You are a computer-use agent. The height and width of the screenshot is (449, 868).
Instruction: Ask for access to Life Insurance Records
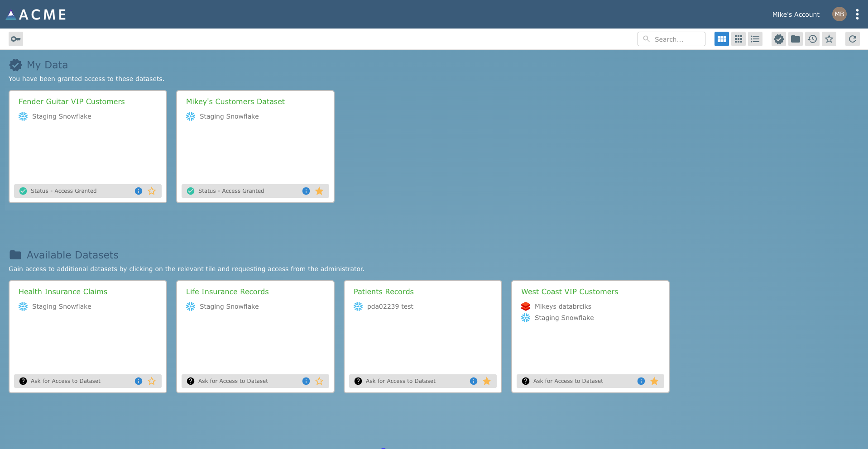[x=233, y=381]
